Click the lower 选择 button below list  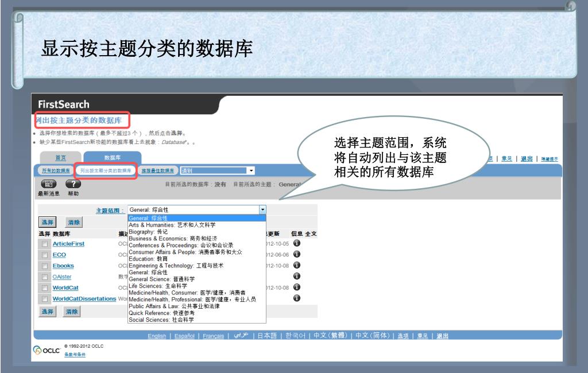coord(47,311)
